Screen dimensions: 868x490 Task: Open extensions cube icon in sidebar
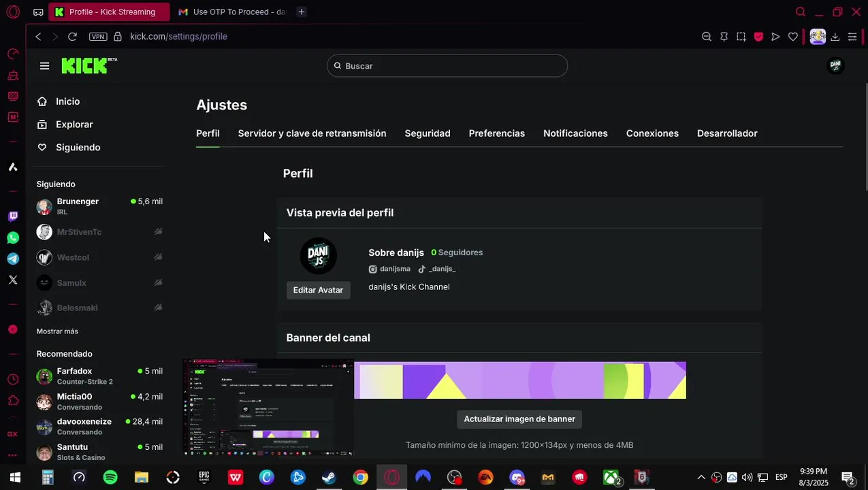pyautogui.click(x=13, y=400)
